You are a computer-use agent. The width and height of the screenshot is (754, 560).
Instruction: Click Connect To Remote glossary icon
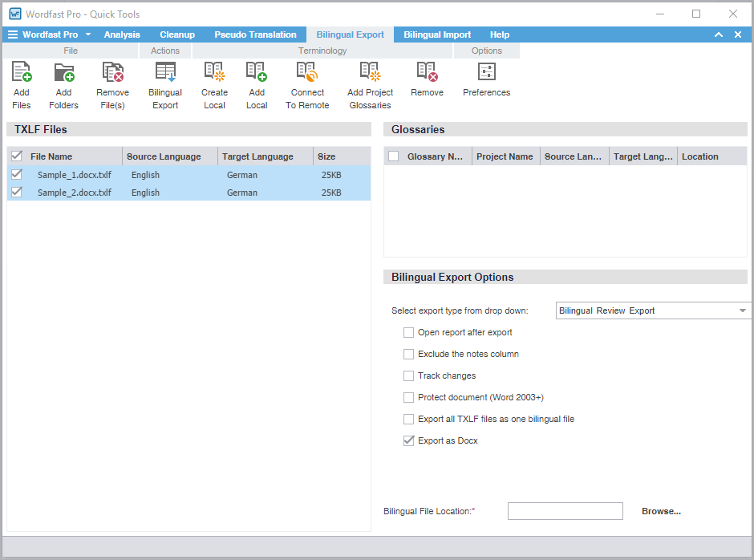click(x=307, y=71)
